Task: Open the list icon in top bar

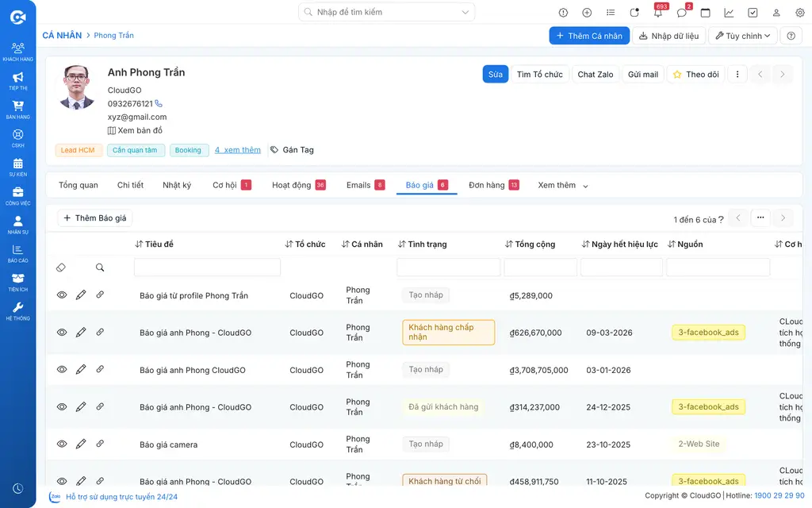Action: (x=611, y=13)
